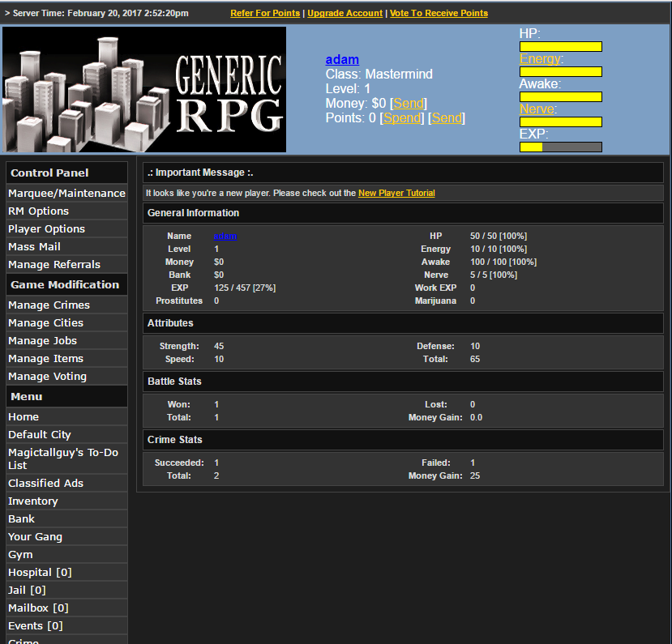Open the Inventory menu item
The image size is (672, 644).
tap(33, 501)
